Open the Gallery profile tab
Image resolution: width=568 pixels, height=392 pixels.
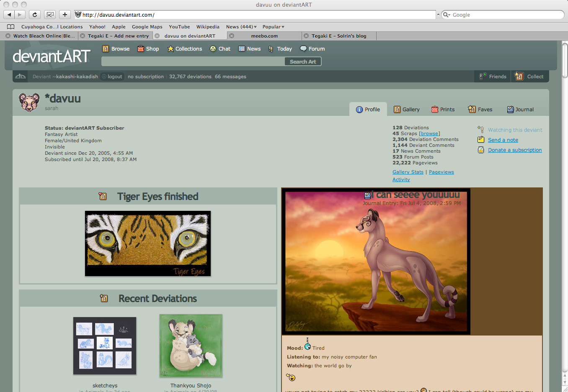(406, 110)
